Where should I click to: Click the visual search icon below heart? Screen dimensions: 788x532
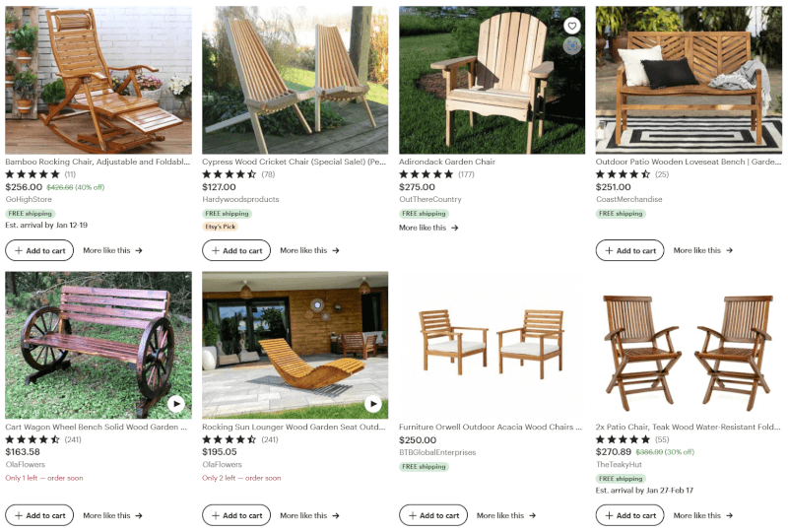click(572, 46)
